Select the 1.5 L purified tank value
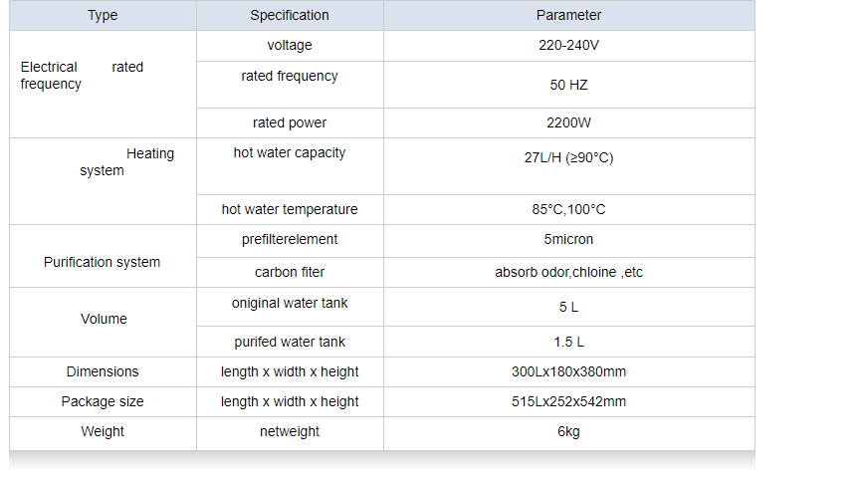 [x=568, y=343]
